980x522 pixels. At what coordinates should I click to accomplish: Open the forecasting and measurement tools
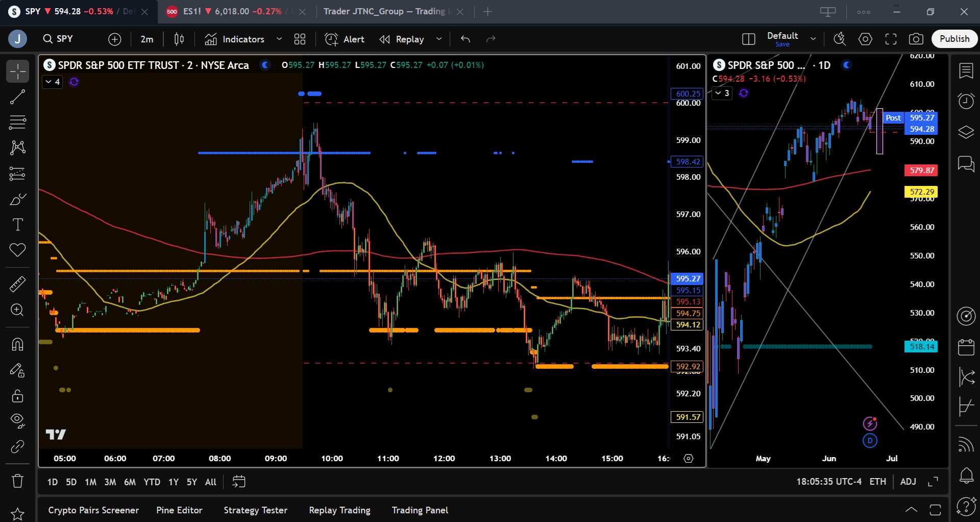(x=17, y=174)
